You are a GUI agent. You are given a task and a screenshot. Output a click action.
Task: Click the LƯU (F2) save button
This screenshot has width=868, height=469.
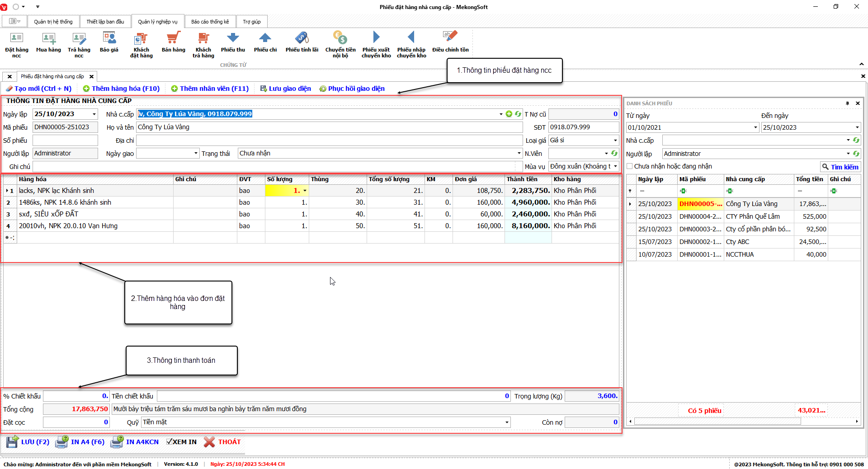click(28, 442)
